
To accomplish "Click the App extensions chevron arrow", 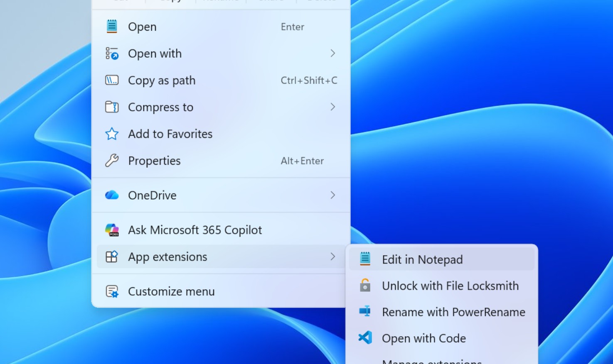I will pyautogui.click(x=332, y=257).
